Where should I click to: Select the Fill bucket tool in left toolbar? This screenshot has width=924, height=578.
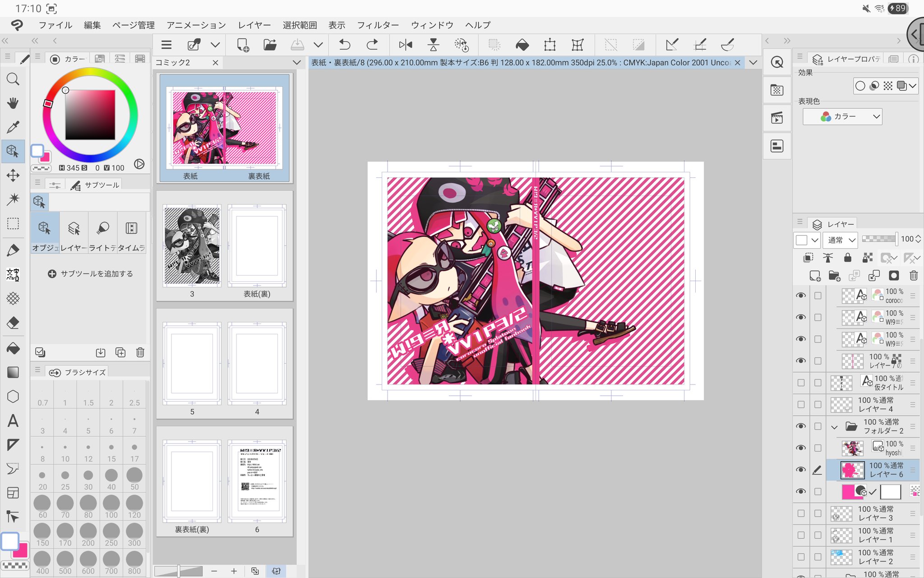click(13, 348)
